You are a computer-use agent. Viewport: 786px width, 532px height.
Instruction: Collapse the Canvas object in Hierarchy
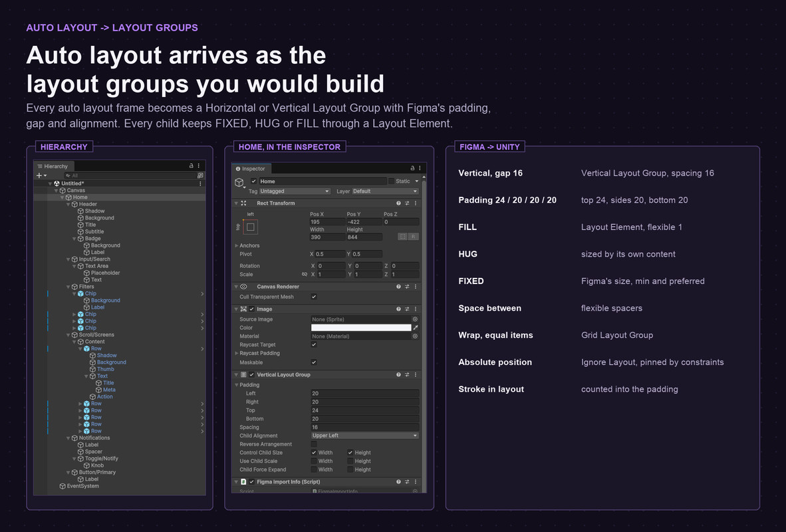(56, 191)
